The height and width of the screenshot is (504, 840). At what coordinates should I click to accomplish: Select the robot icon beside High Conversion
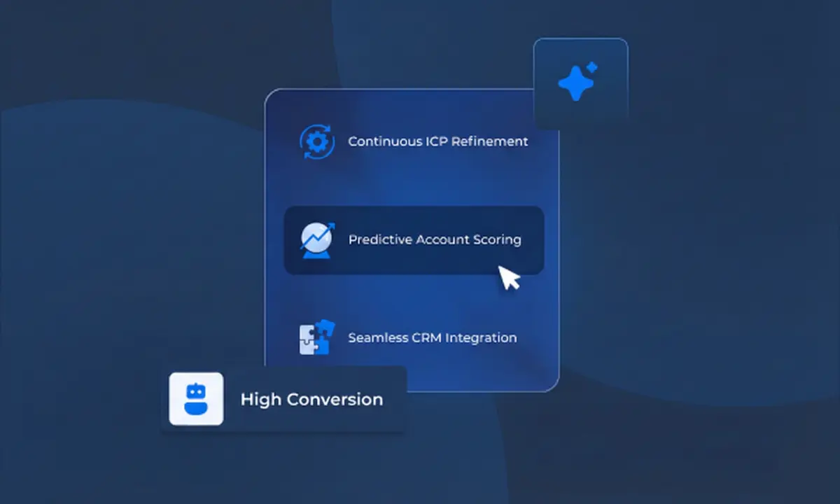[196, 399]
